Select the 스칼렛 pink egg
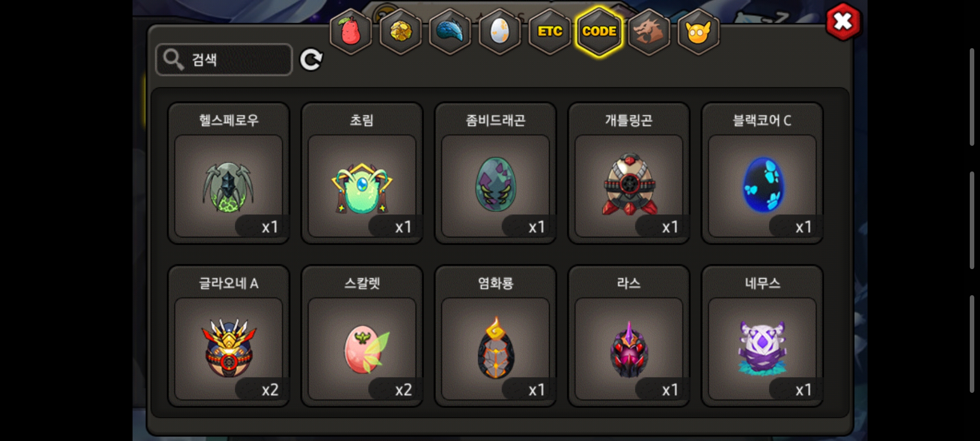The height and width of the screenshot is (441, 980). click(x=362, y=336)
